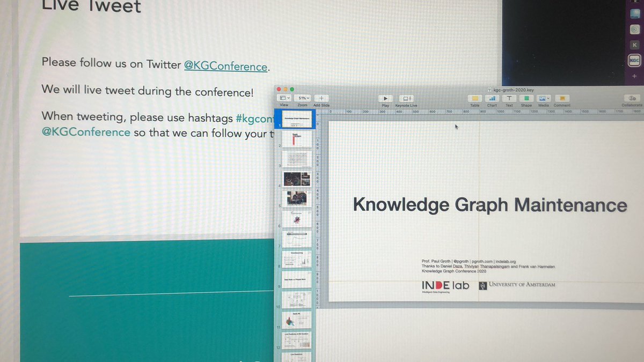644x362 pixels.
Task: Select slide 10 thumbnail in navigator
Action: (297, 300)
